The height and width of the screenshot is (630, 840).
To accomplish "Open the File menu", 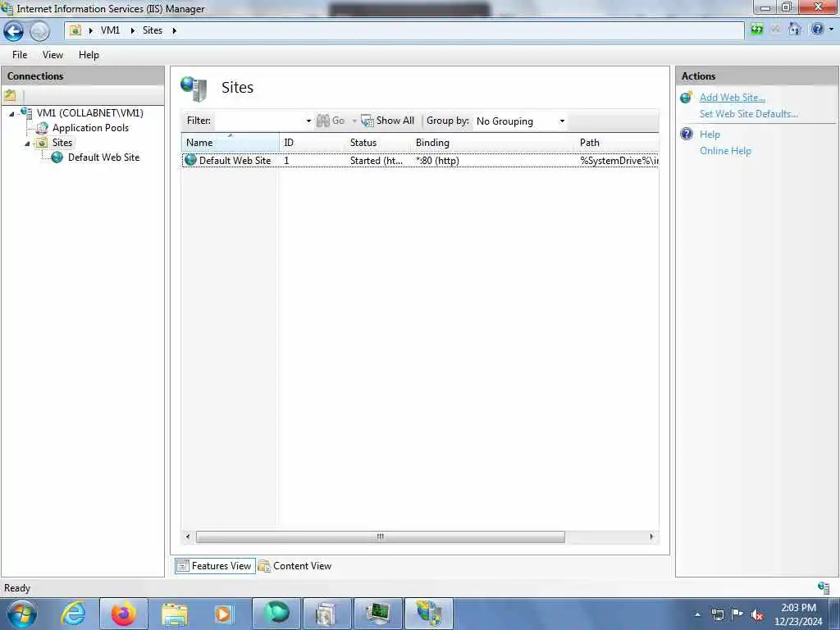I will point(20,55).
